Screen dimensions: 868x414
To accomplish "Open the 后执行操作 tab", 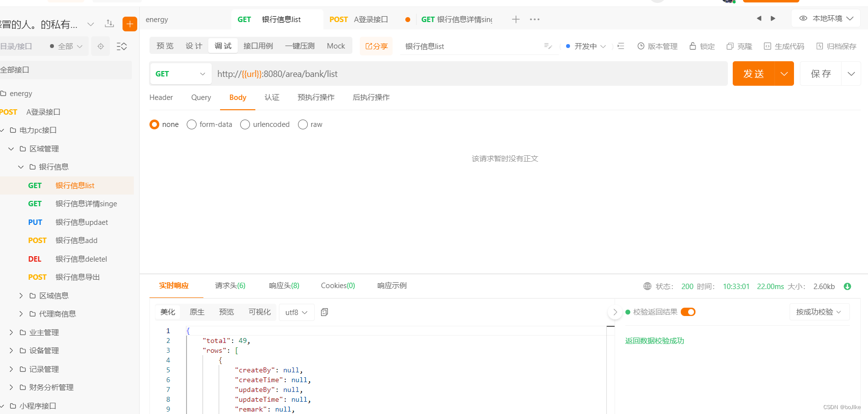I will (372, 97).
